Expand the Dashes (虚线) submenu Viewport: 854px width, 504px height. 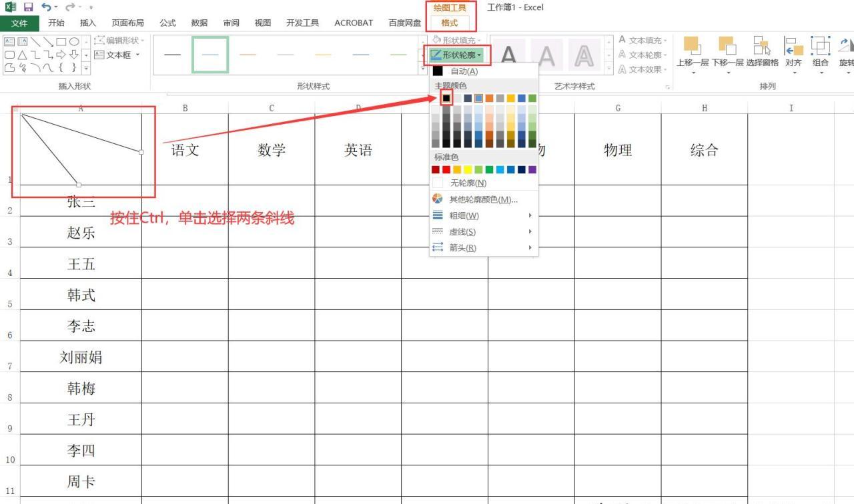(484, 231)
